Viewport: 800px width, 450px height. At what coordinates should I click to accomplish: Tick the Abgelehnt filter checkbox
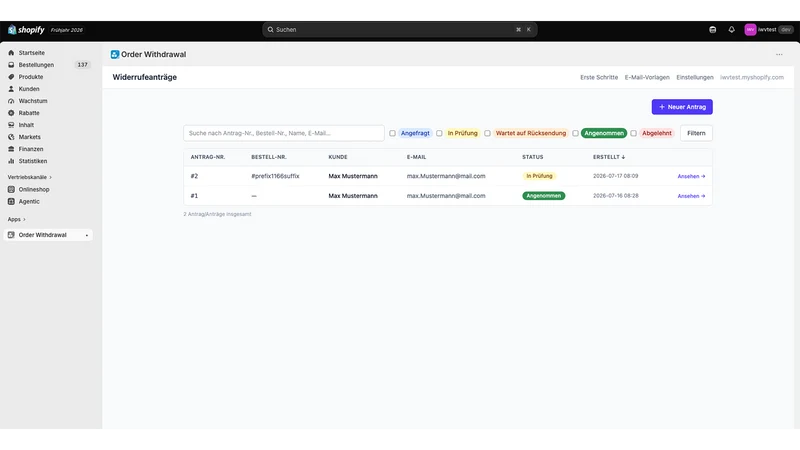coord(633,133)
